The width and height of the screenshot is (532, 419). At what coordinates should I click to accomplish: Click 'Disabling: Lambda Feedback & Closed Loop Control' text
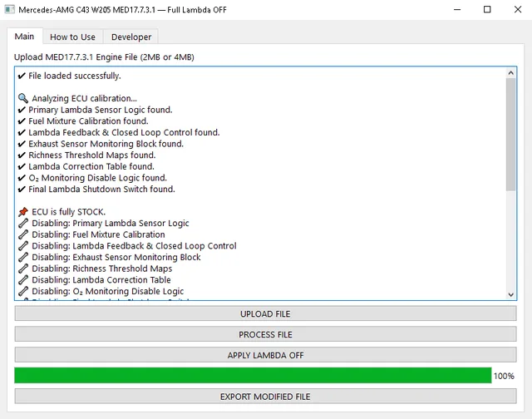pyautogui.click(x=134, y=246)
